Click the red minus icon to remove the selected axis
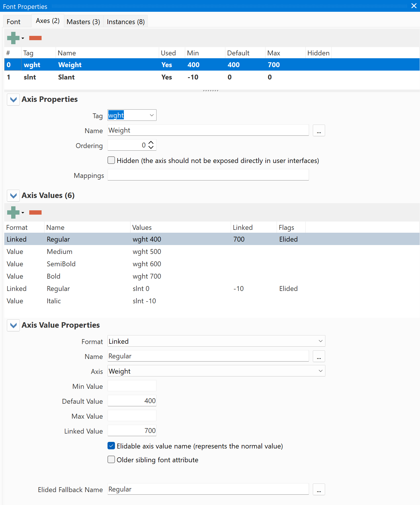 [35, 38]
